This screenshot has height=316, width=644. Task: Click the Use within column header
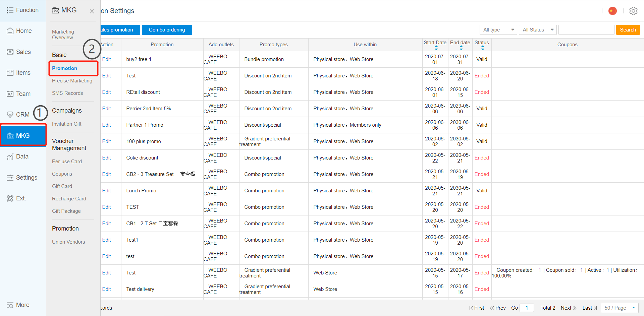coord(365,45)
